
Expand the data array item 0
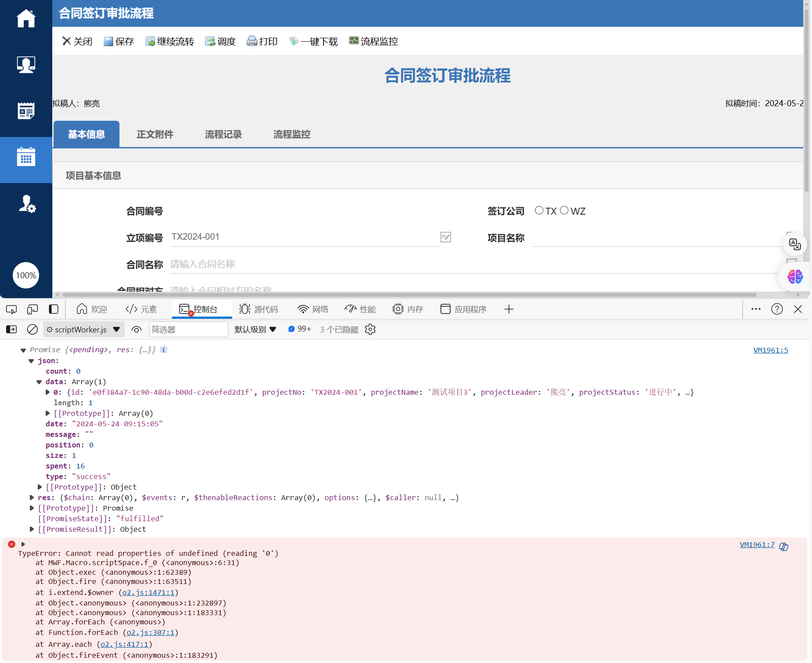tap(47, 392)
